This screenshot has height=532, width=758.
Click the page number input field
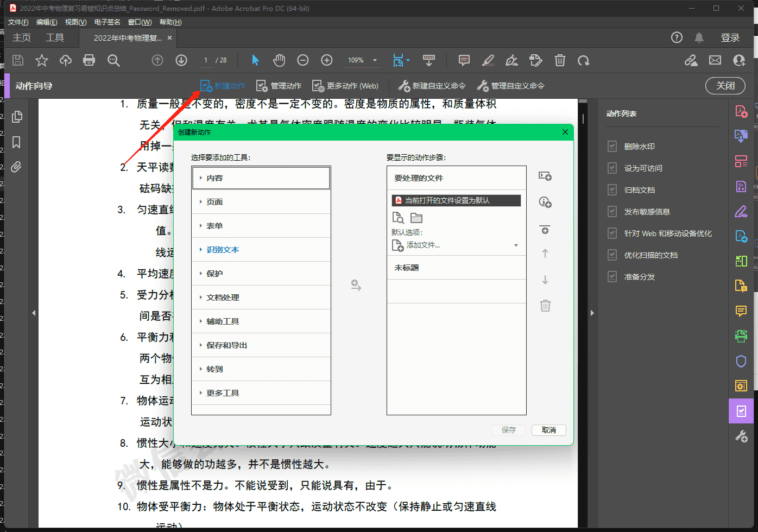coord(206,60)
